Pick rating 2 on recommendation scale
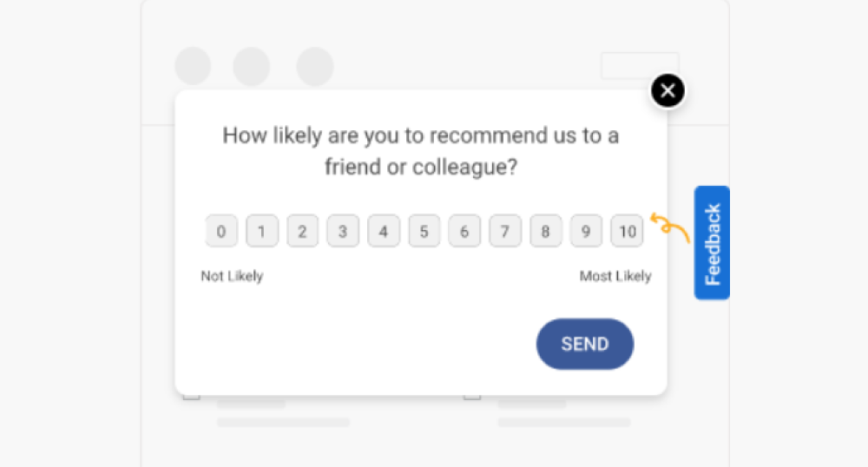The width and height of the screenshot is (868, 467). click(x=302, y=232)
